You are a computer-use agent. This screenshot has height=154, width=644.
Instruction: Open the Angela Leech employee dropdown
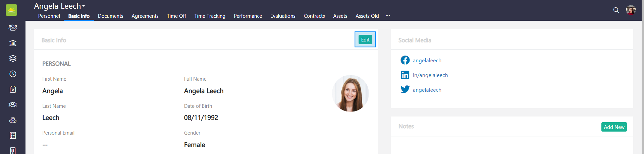pos(59,6)
